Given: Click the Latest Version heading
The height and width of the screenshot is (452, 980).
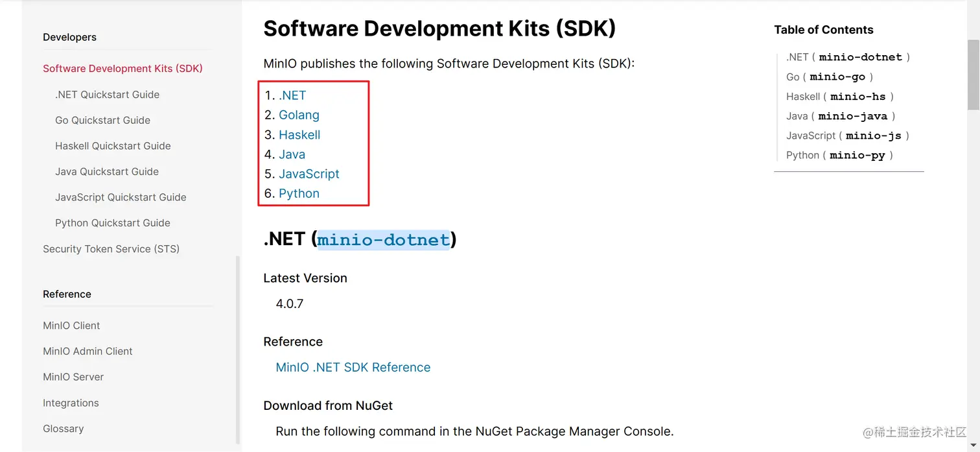Looking at the screenshot, I should point(305,278).
